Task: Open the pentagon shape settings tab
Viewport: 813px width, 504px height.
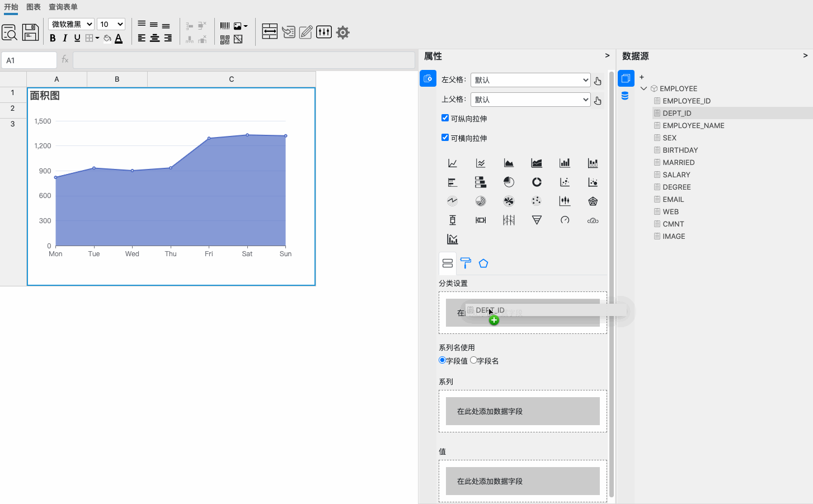Action: tap(483, 263)
